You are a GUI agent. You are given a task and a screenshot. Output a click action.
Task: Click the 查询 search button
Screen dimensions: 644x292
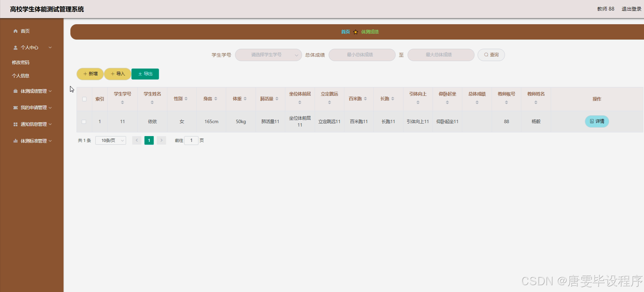coord(491,55)
